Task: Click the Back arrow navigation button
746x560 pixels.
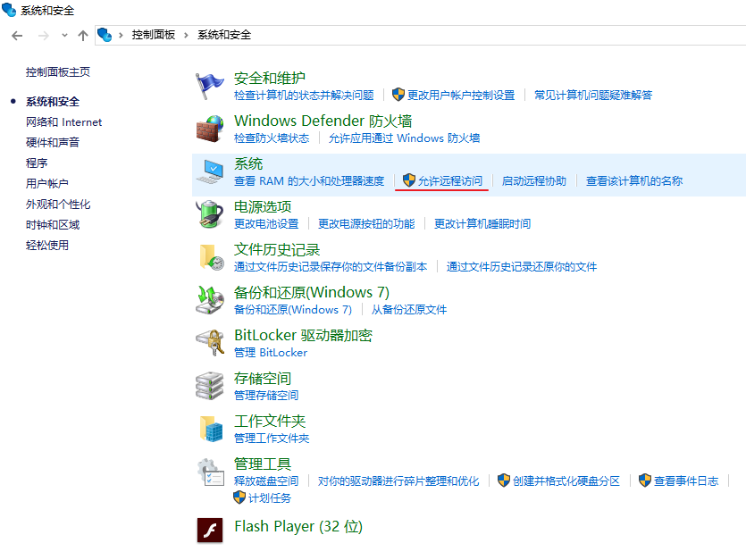Action: (17, 35)
